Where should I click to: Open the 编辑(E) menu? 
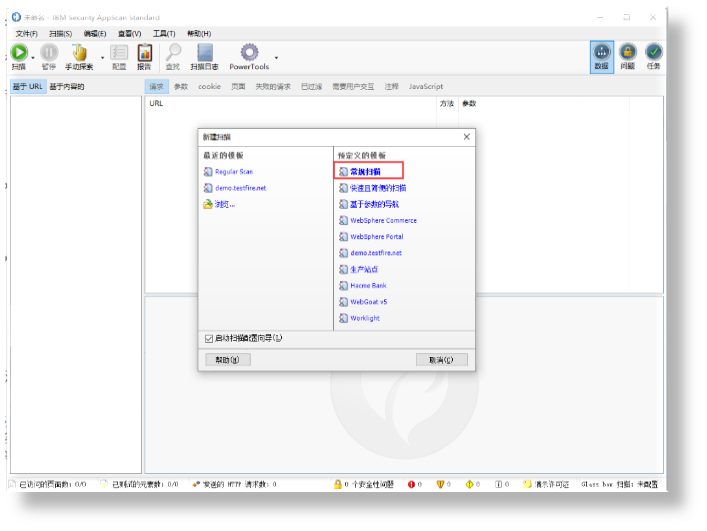[95, 33]
